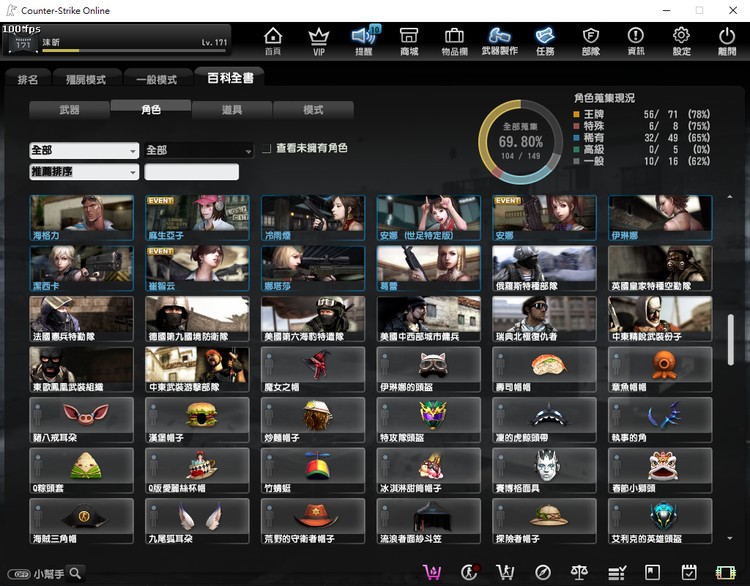Open the 潔西卡 character card
Viewport: 750px width, 586px height.
pyautogui.click(x=81, y=268)
